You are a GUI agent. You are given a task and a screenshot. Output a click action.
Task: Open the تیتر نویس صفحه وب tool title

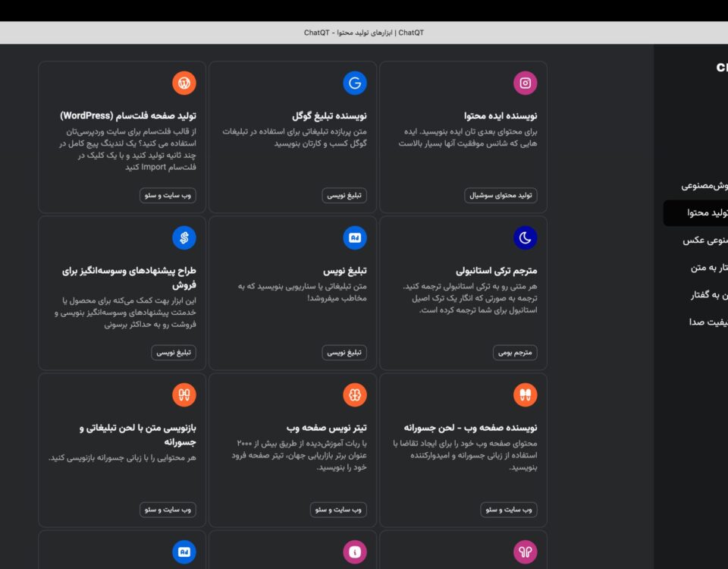[326, 427]
